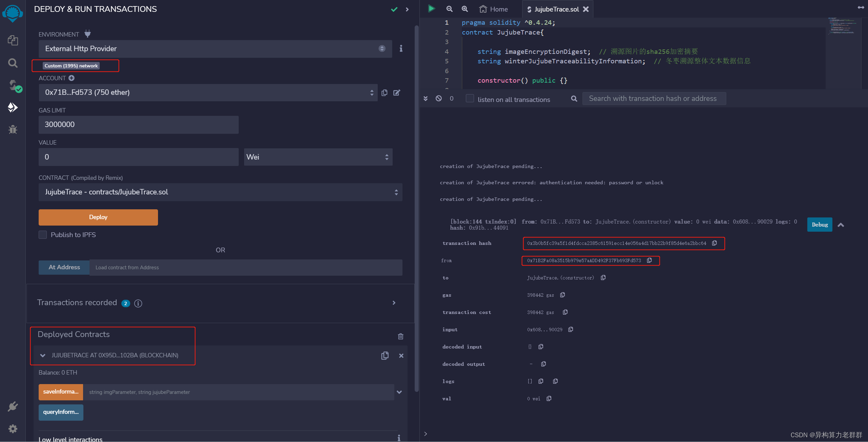Viewport: 868px width, 442px height.
Task: Click the Low level interactions info icon
Action: pos(399,438)
